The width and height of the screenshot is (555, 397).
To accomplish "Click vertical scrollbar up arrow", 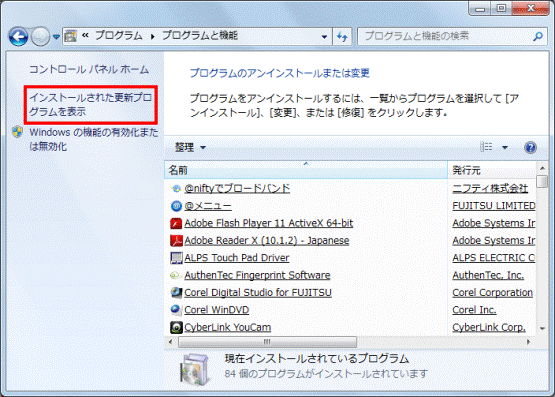I will (542, 167).
